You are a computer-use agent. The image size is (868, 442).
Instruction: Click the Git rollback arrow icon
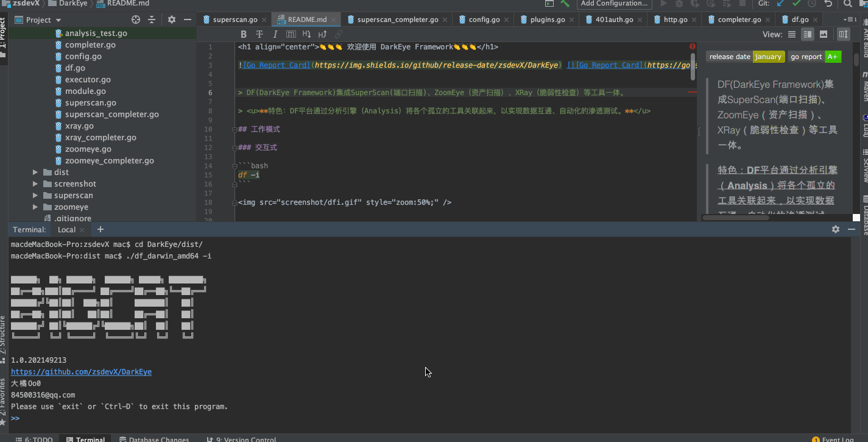click(x=828, y=3)
